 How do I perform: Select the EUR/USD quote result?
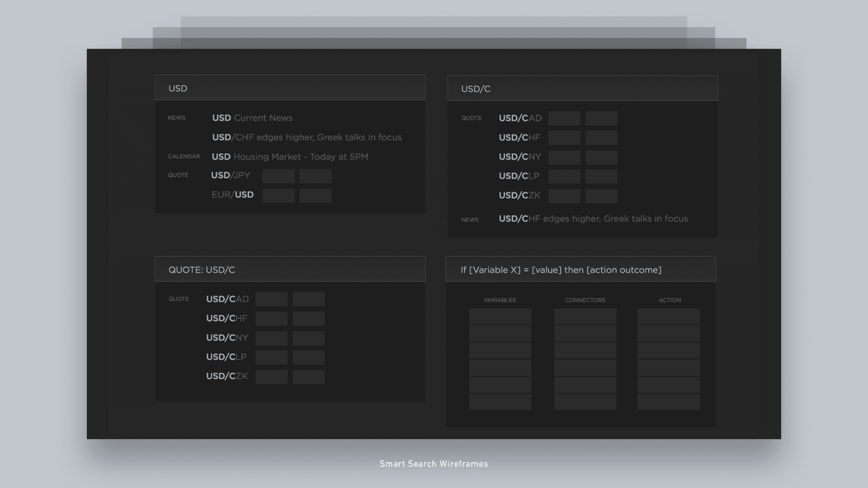pos(233,195)
